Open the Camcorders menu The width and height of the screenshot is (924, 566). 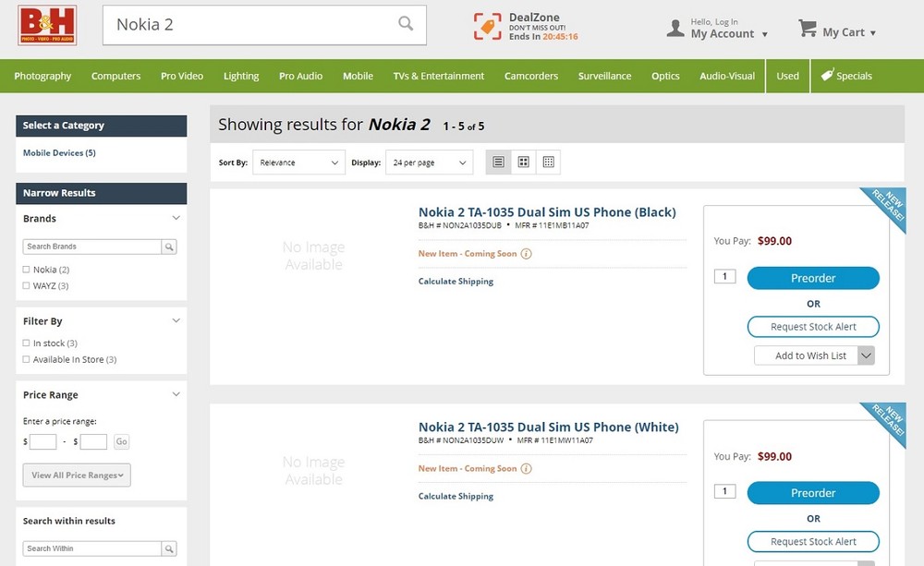(x=531, y=76)
